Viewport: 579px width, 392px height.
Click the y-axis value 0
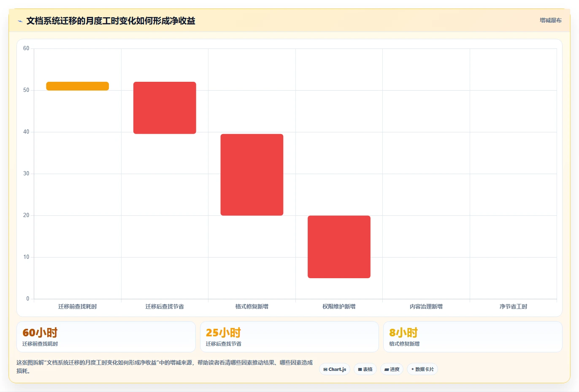pyautogui.click(x=28, y=299)
